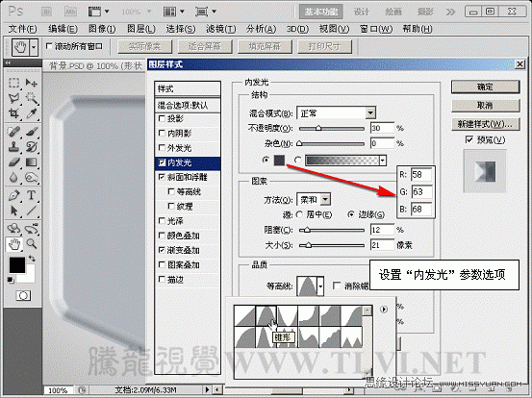Open the zoom level dropdown in application bar
Image resolution: width=532 pixels, height=398 pixels.
click(149, 12)
